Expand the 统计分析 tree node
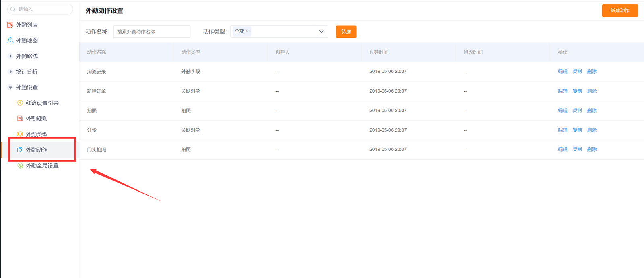Screen dimensions: 644x278 (10, 72)
